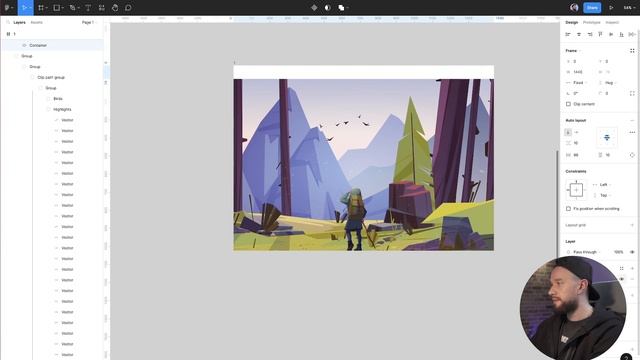Open the Auto layout advanced settings dots

click(632, 132)
